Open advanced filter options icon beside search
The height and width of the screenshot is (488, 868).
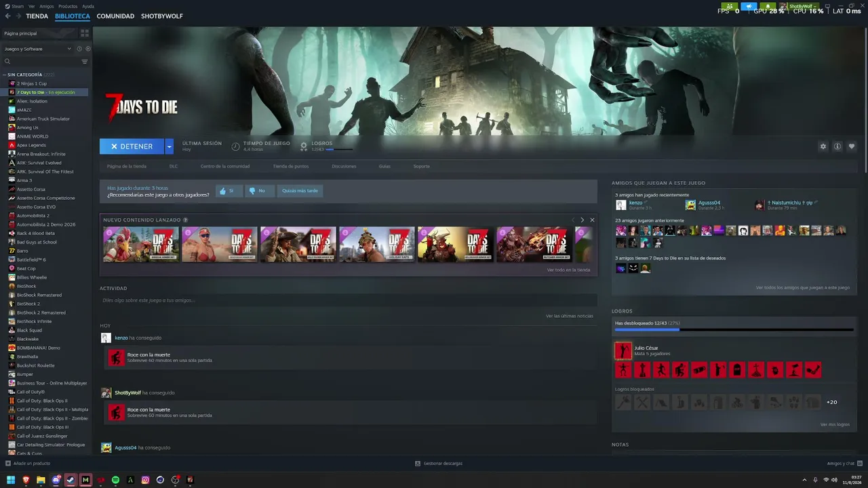pos(85,62)
